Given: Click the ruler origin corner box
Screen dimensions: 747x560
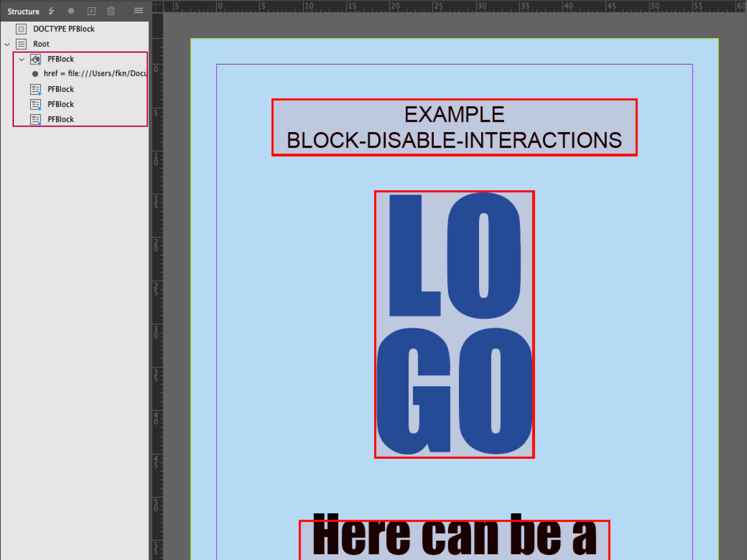Looking at the screenshot, I should click(157, 6).
